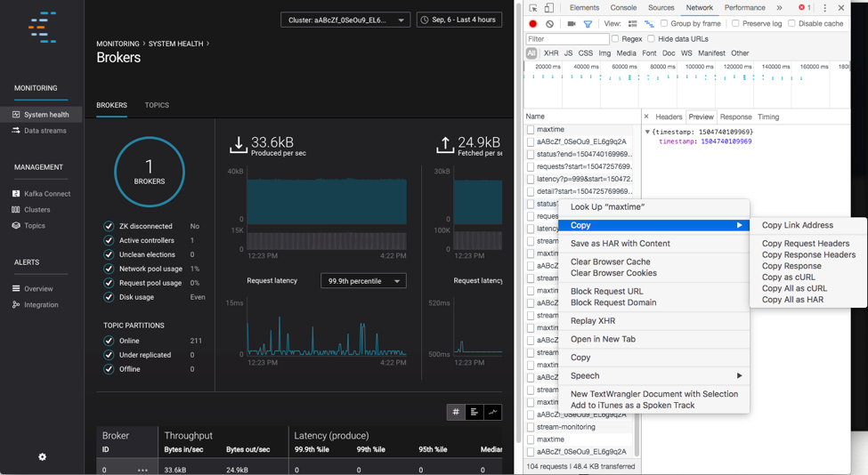Viewport: 868px width, 475px height.
Task: Choose Copy as cURL from the submenu
Action: (x=788, y=277)
